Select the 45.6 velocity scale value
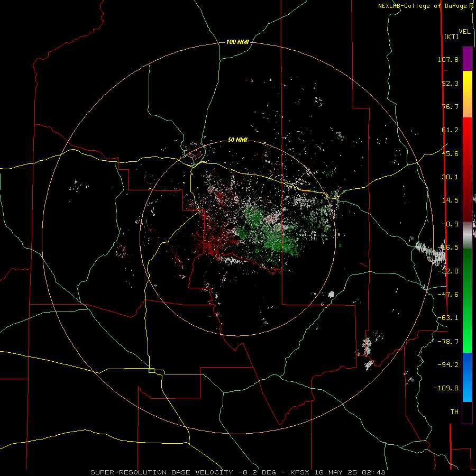Image resolution: width=476 pixels, height=476 pixels. coord(450,153)
